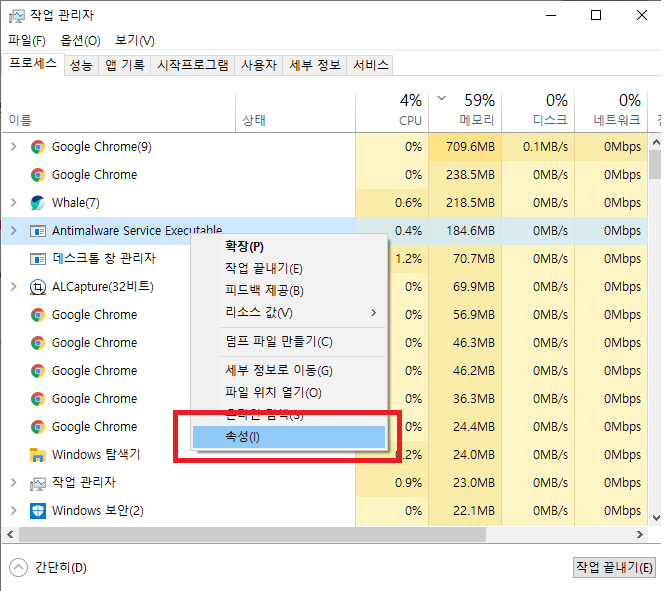Choose 속성(I) in the context menu
The height and width of the screenshot is (591, 664).
(x=289, y=436)
